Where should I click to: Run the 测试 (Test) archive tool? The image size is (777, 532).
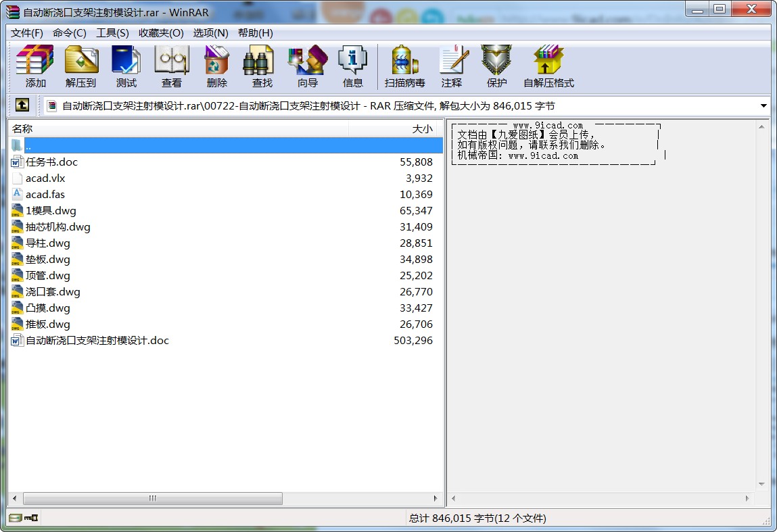tap(126, 67)
